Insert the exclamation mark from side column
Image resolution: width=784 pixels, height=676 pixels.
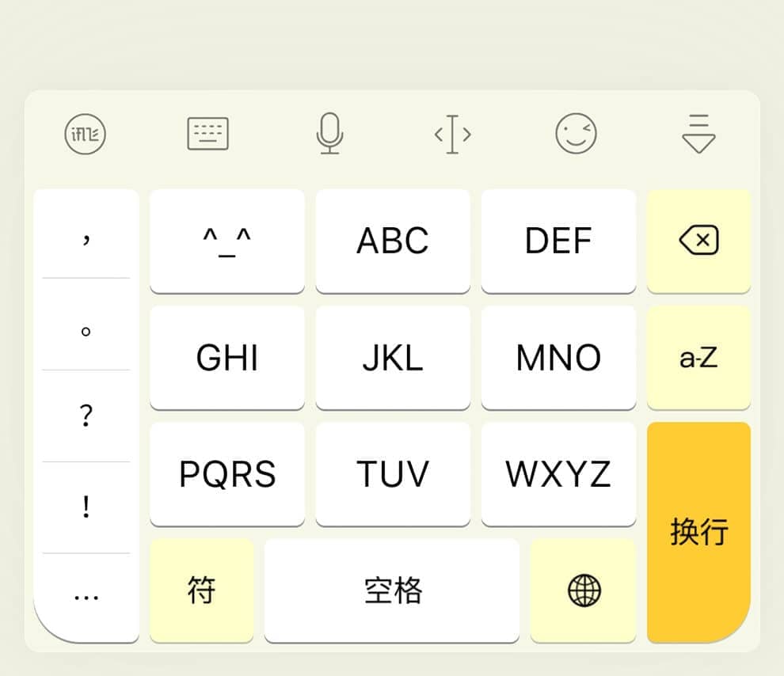(x=86, y=507)
